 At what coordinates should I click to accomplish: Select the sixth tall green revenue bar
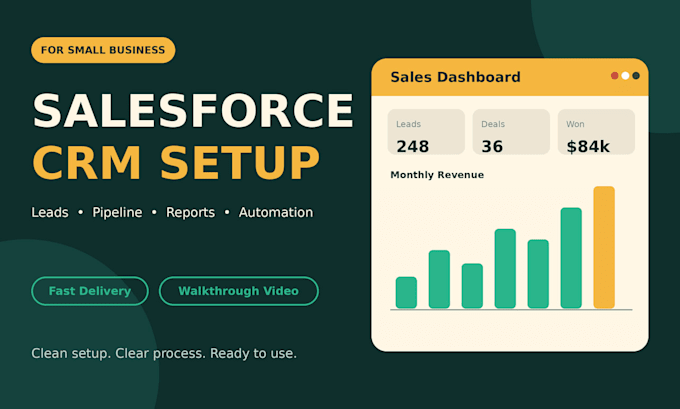pos(571,258)
